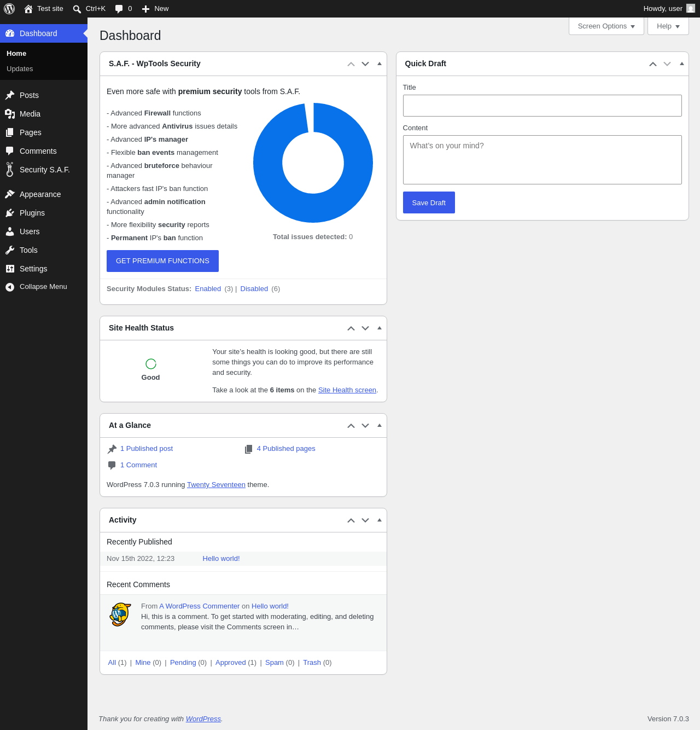Expand the Screen Options dropdown
The height and width of the screenshot is (730, 700).
(606, 26)
